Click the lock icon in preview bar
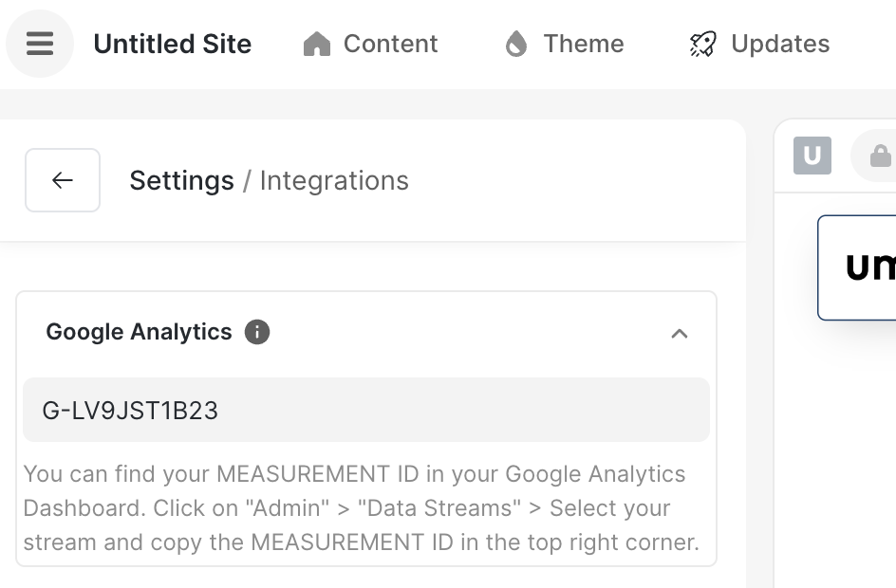Image resolution: width=896 pixels, height=588 pixels. point(880,156)
